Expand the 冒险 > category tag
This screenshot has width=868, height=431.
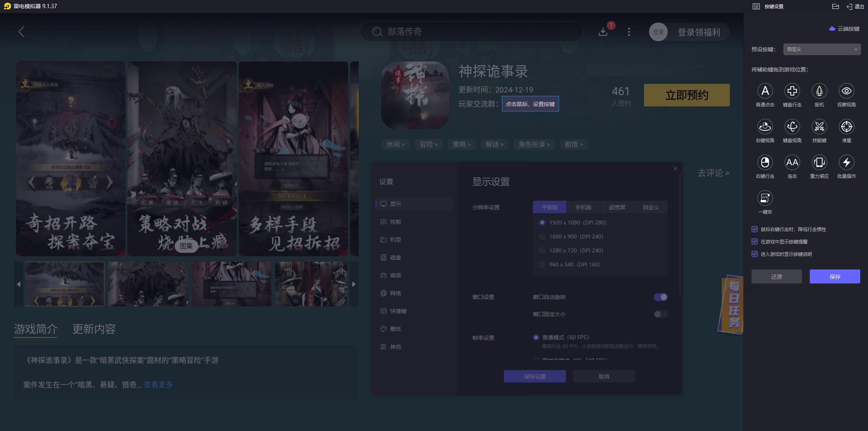[x=429, y=144]
